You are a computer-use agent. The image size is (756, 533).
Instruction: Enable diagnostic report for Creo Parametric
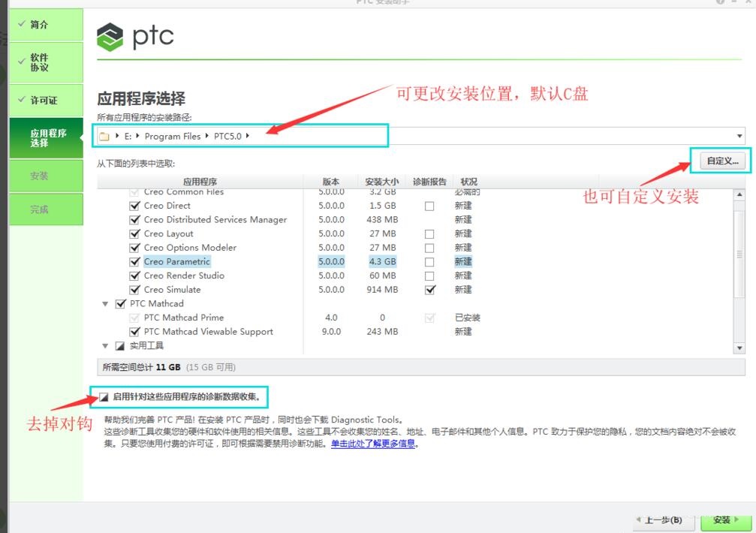(429, 262)
